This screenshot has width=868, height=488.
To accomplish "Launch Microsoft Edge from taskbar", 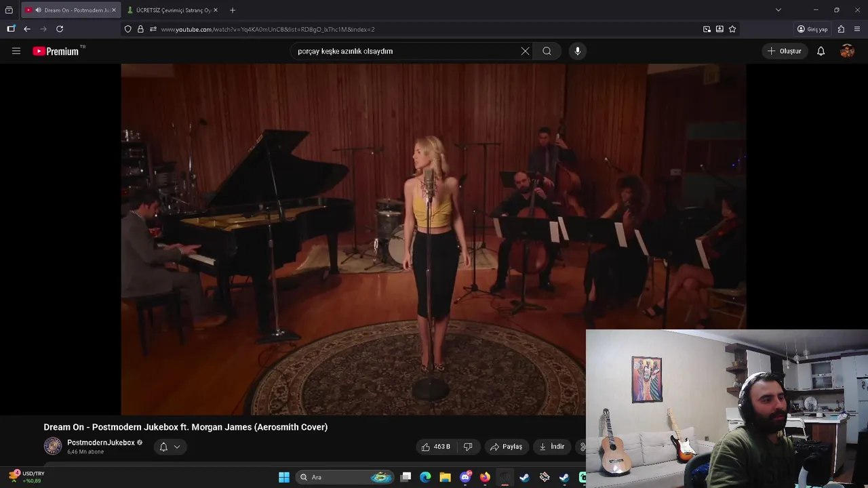I will [425, 477].
